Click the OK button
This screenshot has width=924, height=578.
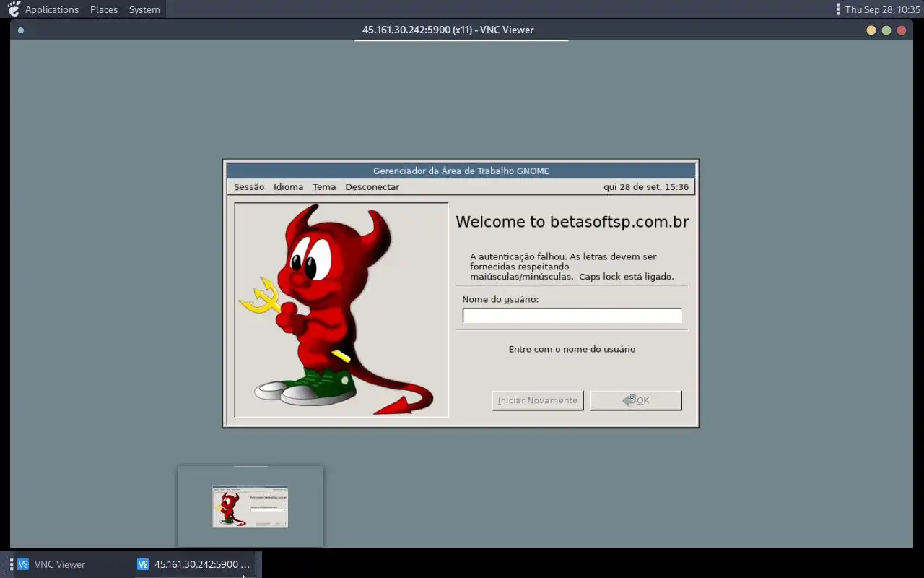point(636,400)
